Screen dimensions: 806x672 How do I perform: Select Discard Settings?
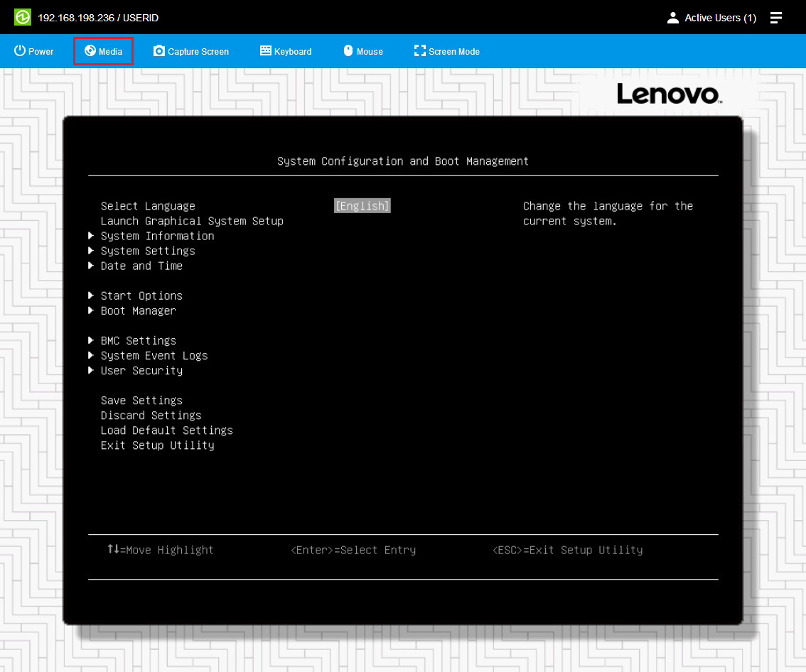coord(151,415)
